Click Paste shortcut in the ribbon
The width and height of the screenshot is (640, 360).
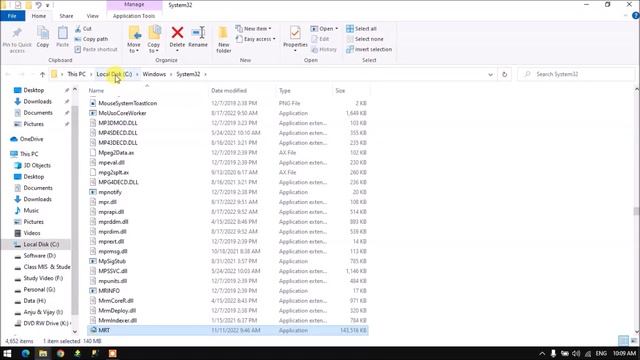[96, 49]
